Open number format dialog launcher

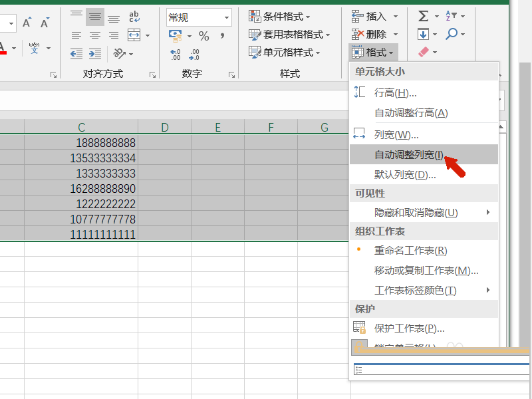click(x=231, y=74)
